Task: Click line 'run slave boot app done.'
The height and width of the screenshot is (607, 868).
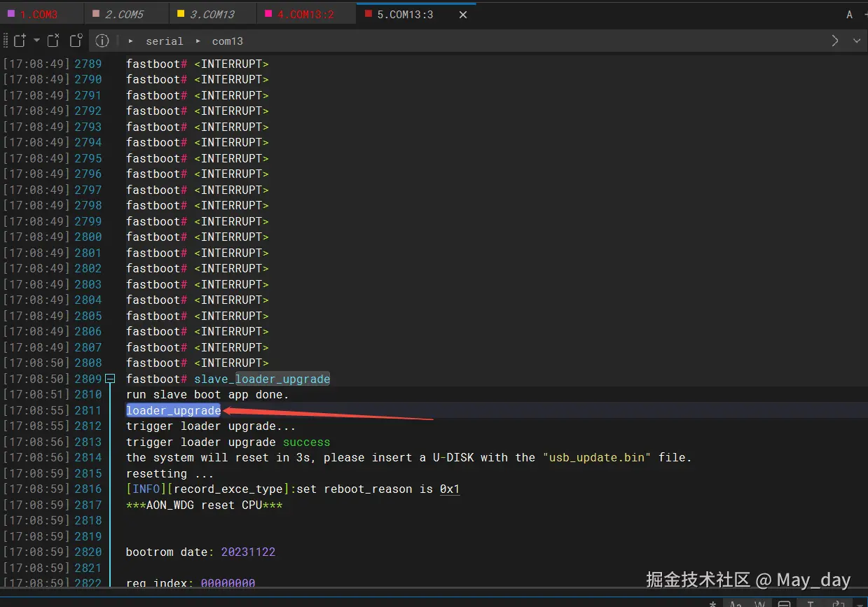Action: [x=207, y=395]
